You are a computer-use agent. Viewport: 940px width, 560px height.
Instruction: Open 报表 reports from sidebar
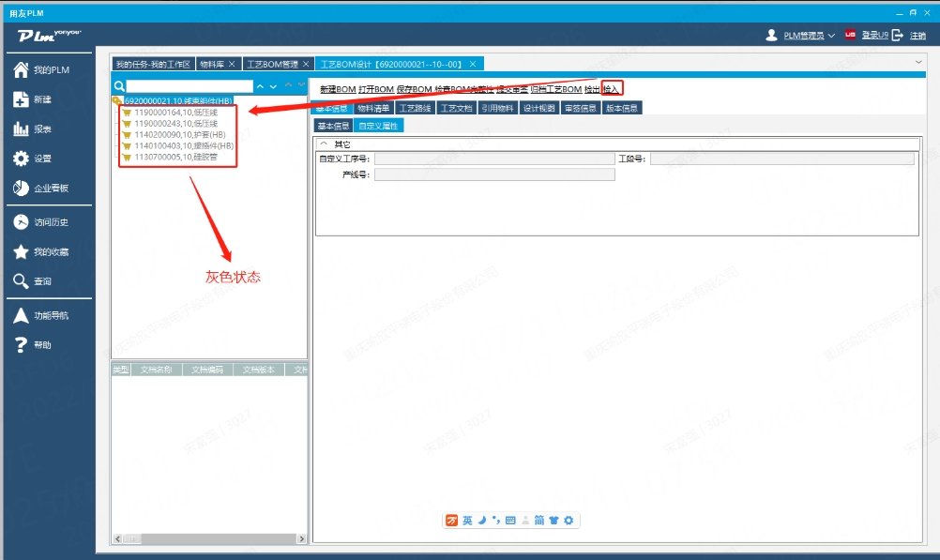click(x=33, y=129)
